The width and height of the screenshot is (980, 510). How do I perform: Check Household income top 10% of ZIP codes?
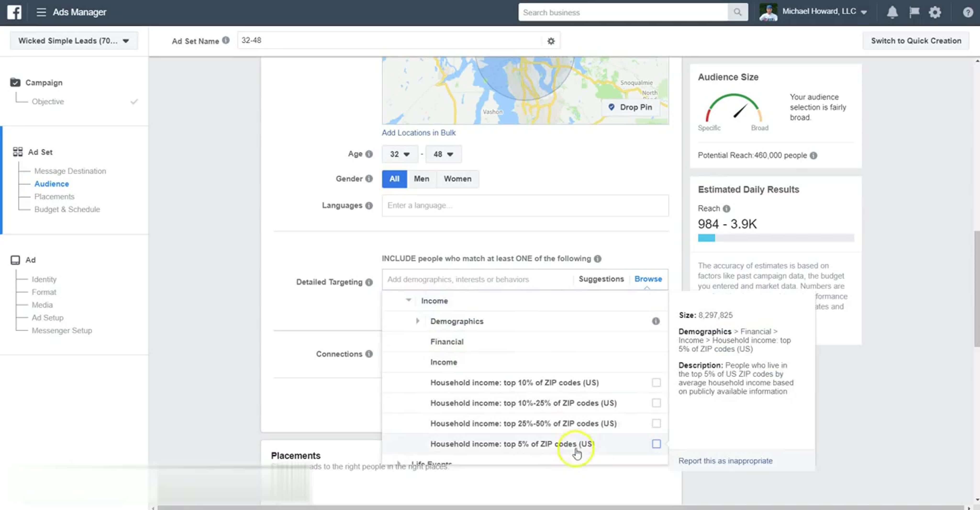656,382
